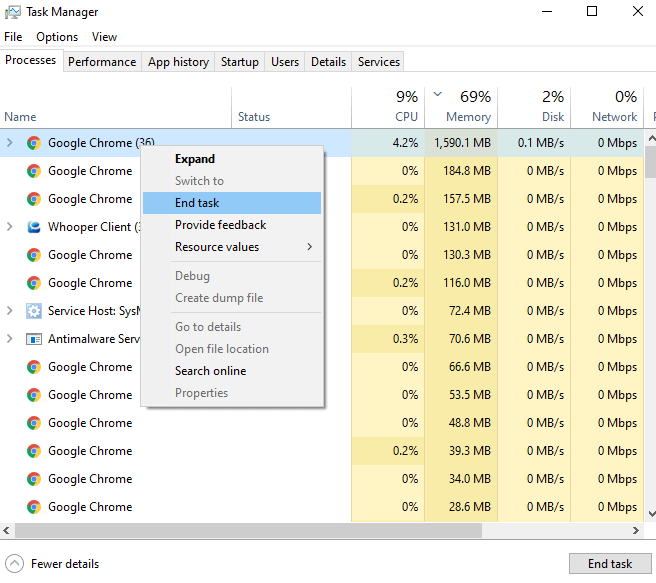Click the Service Host gear icon
This screenshot has height=583, width=656.
pyautogui.click(x=34, y=311)
